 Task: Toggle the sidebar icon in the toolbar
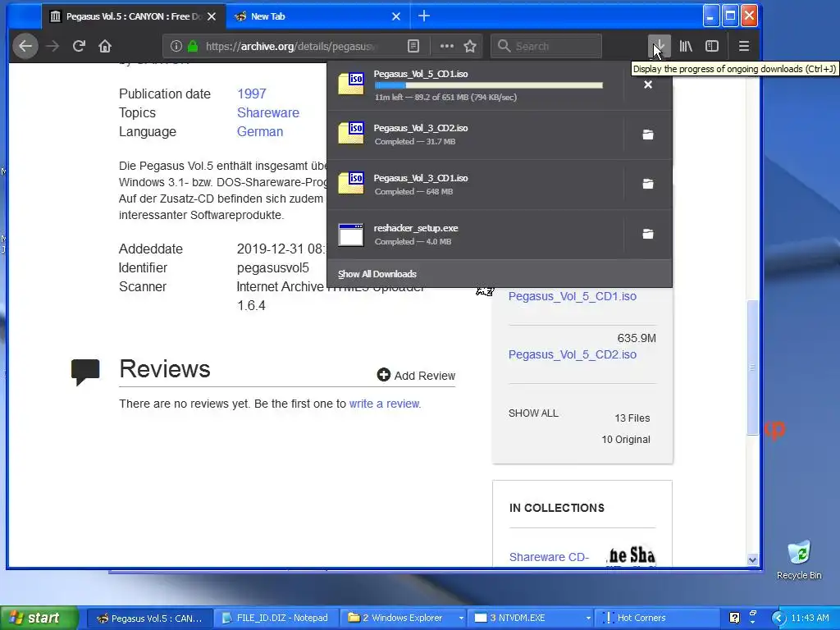712,46
